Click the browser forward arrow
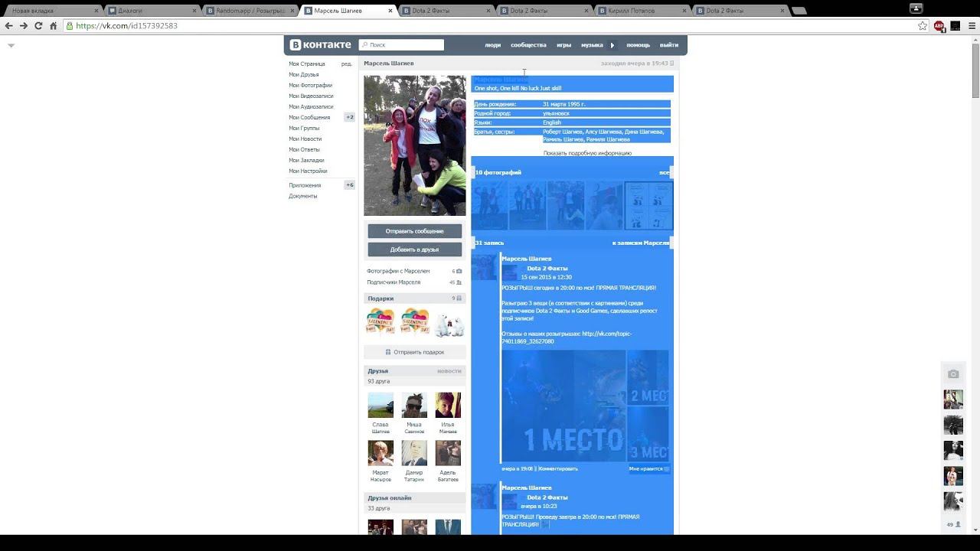Image resolution: width=980 pixels, height=551 pixels. [x=24, y=25]
